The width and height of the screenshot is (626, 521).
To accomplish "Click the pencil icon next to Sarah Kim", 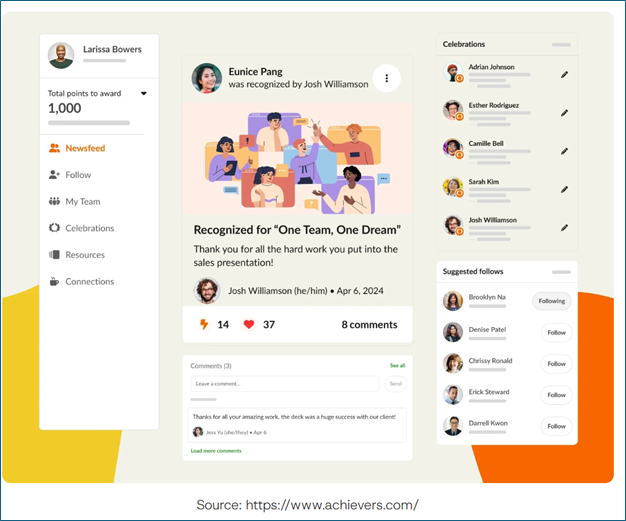I will [564, 189].
